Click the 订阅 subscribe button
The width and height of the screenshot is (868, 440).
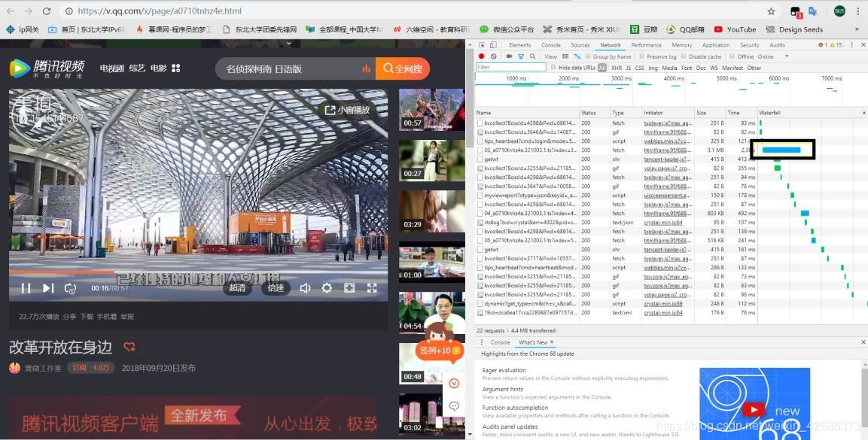pyautogui.click(x=91, y=368)
